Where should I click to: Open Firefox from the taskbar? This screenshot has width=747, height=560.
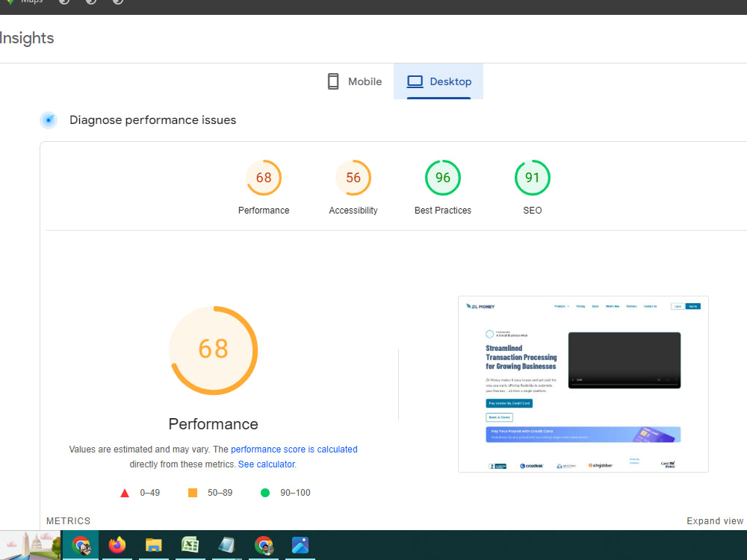(117, 545)
